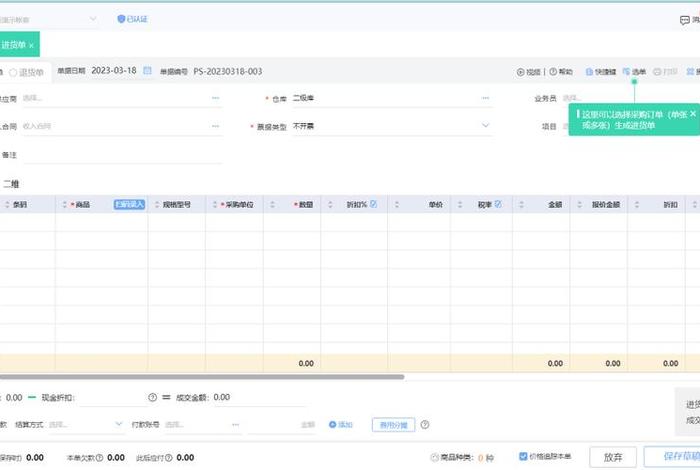This screenshot has height=470, width=700.
Task: Expand the 票据类型 dropdown
Action: (x=486, y=126)
